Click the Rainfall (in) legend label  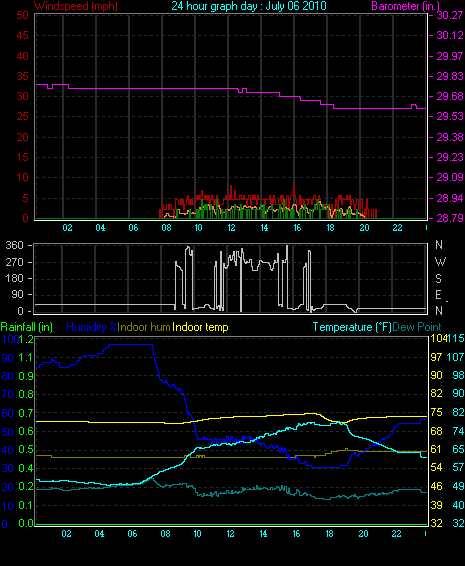[x=27, y=327]
